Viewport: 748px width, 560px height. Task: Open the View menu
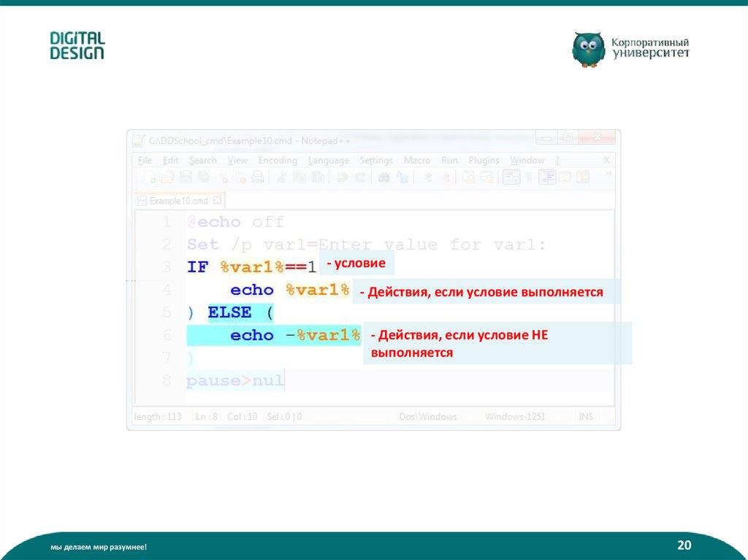click(x=237, y=161)
